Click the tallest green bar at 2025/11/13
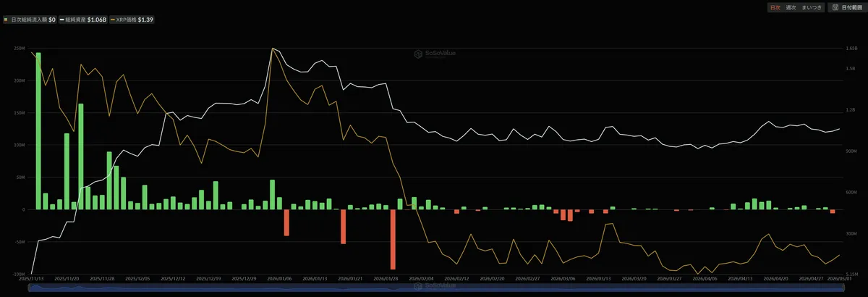The height and width of the screenshot is (297, 868). 38,131
